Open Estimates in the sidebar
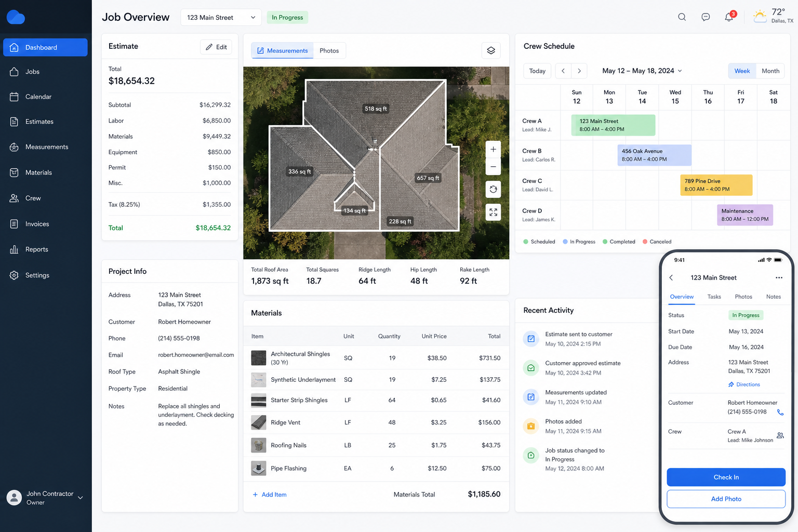Viewport: 798px width, 532px height. coord(45,122)
